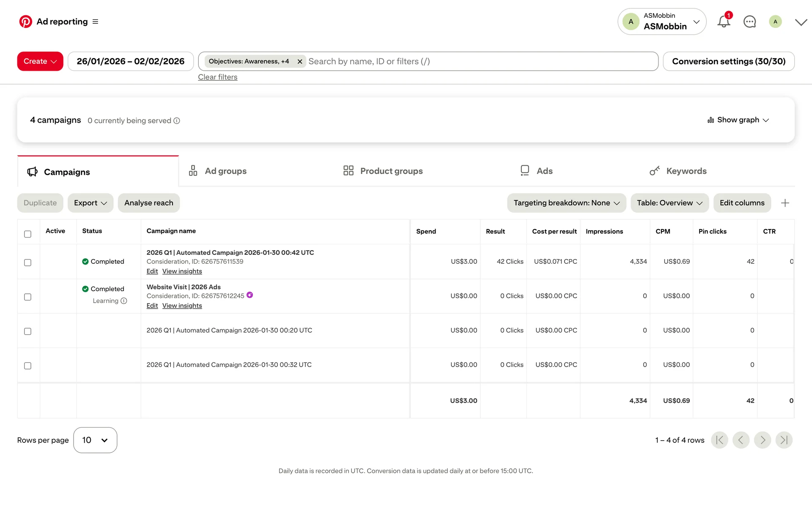Screen dimensions: 812x508
Task: Open the Rows per page dropdown
Action: [x=95, y=440]
